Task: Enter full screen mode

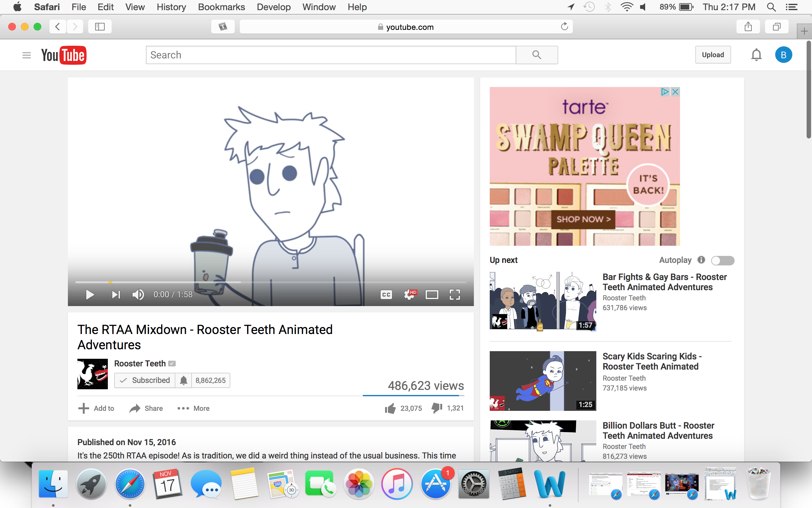Action: [455, 295]
